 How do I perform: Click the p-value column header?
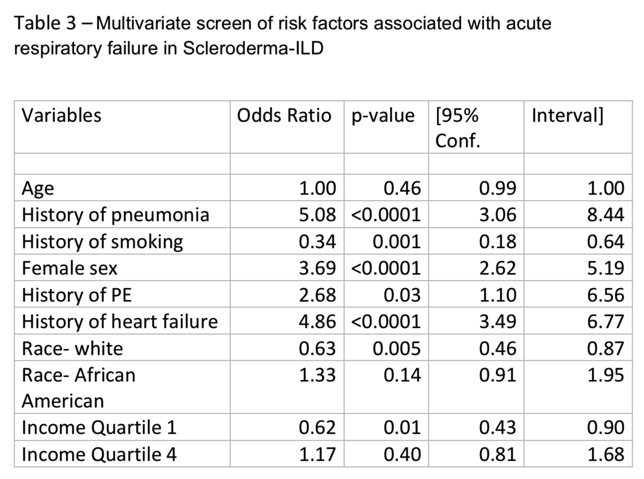(x=382, y=115)
